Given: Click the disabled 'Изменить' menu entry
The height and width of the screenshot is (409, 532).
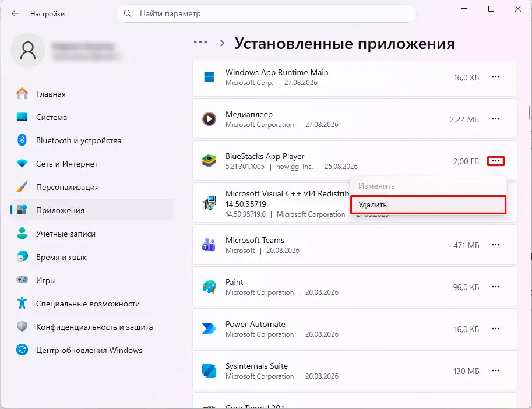Looking at the screenshot, I should [428, 186].
